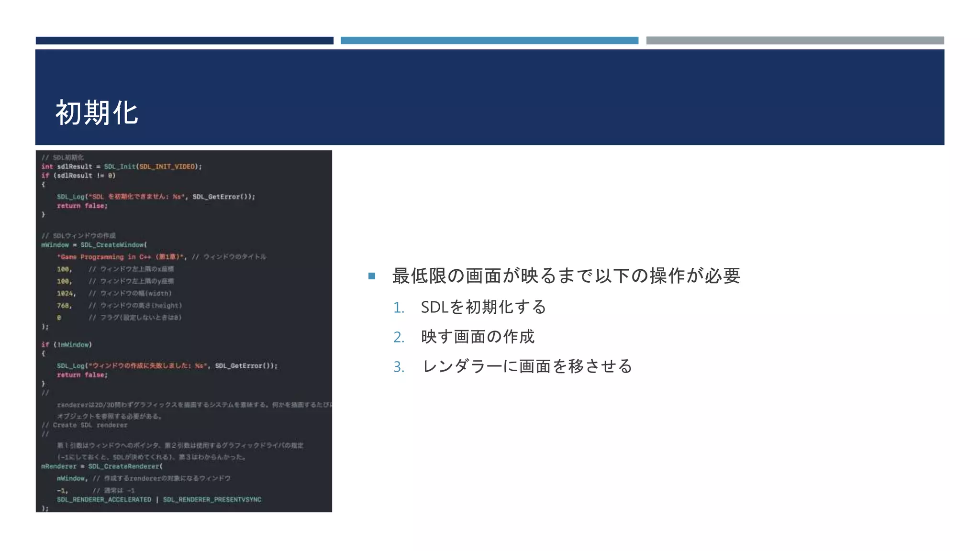
Task: Click the comment // Create SDL renderer
Action: tap(84, 425)
